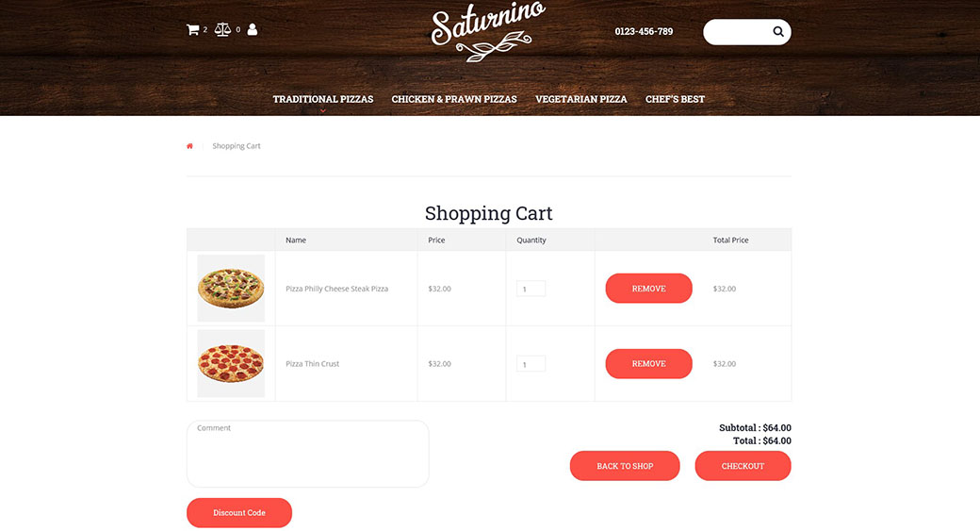Focus the Thin Crust quantity field
This screenshot has width=980, height=531.
[x=531, y=364]
